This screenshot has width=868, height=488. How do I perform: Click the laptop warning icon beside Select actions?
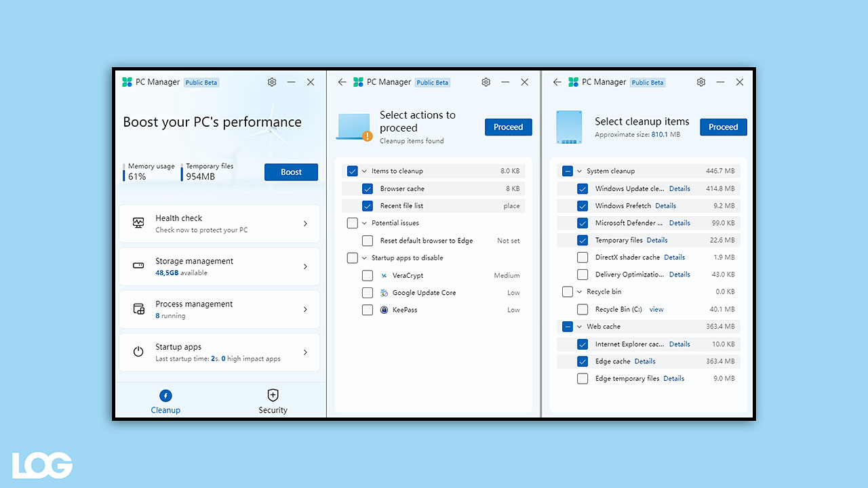355,127
